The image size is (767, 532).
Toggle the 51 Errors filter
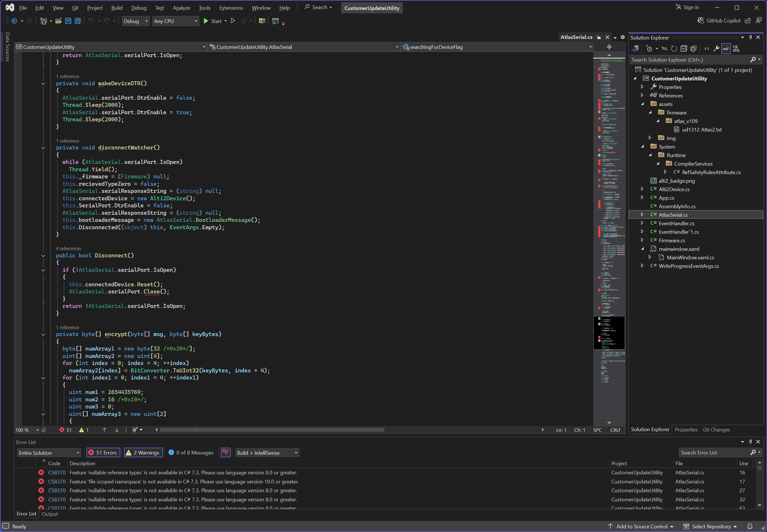click(103, 453)
